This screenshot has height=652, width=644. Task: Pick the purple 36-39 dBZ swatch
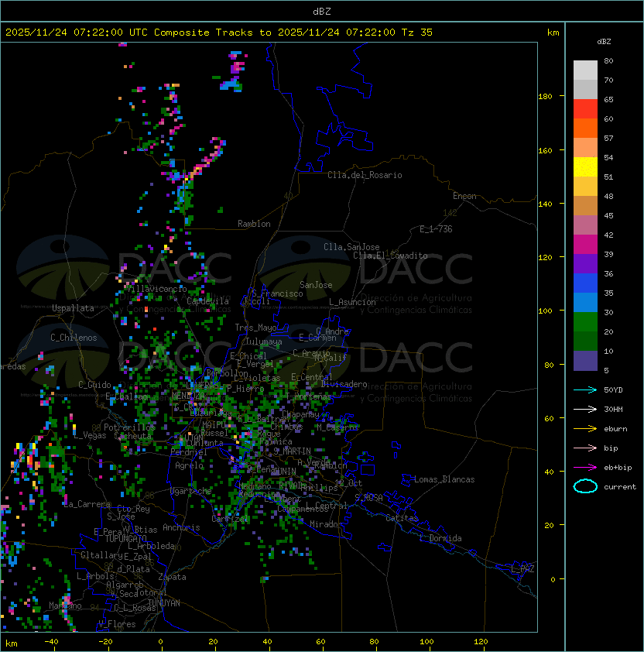(585, 263)
